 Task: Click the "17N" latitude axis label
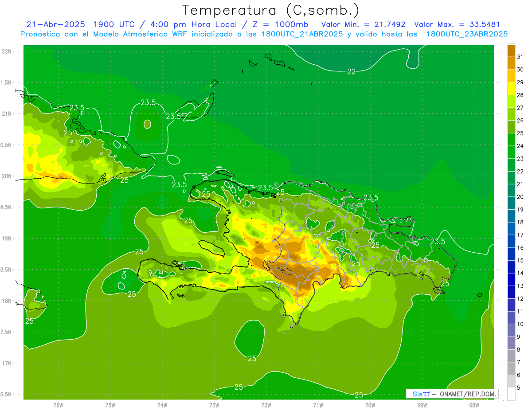[x=7, y=363]
